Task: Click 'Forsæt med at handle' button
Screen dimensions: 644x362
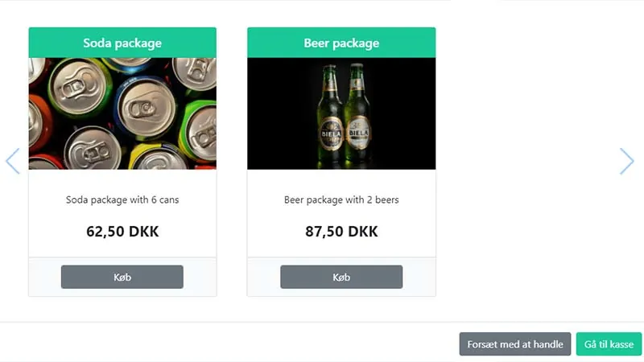Action: (x=515, y=344)
